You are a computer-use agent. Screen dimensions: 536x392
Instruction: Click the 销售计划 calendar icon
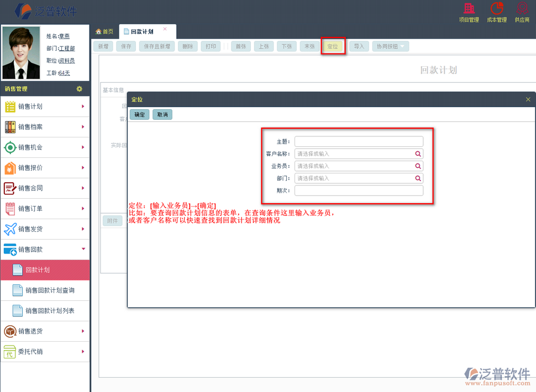[10, 107]
